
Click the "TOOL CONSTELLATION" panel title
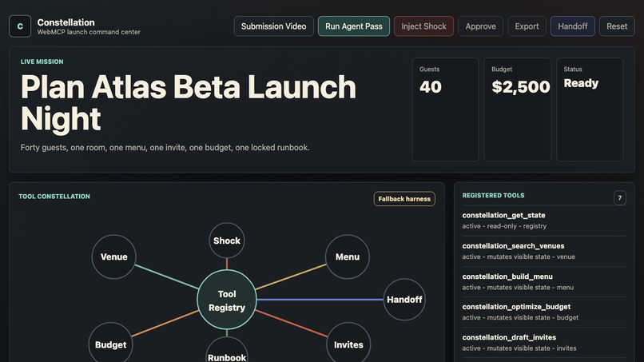pos(54,197)
